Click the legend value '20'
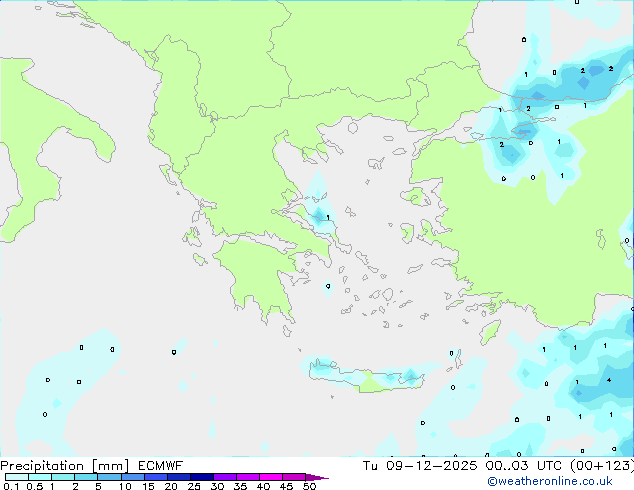This screenshot has height=490, width=634. [x=171, y=486]
